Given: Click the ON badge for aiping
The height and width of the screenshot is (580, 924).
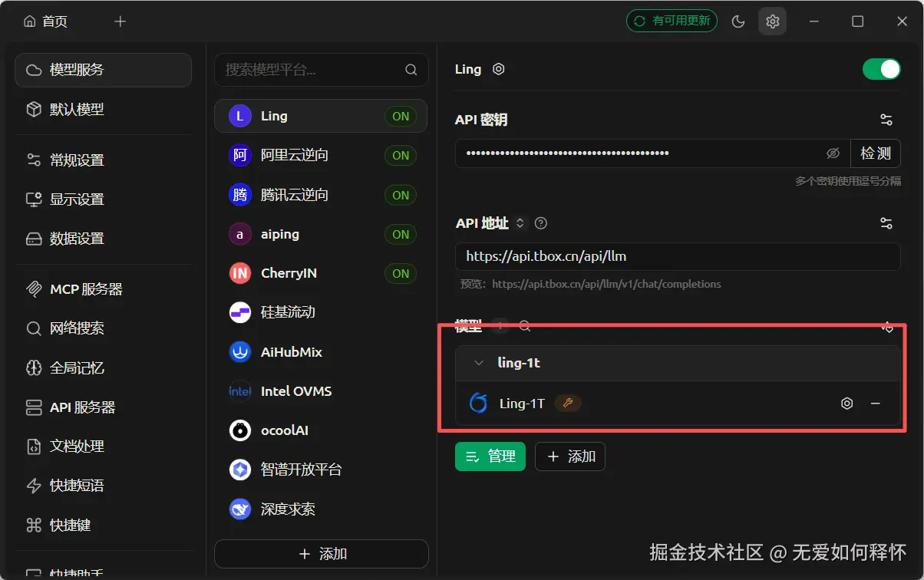Looking at the screenshot, I should click(401, 234).
